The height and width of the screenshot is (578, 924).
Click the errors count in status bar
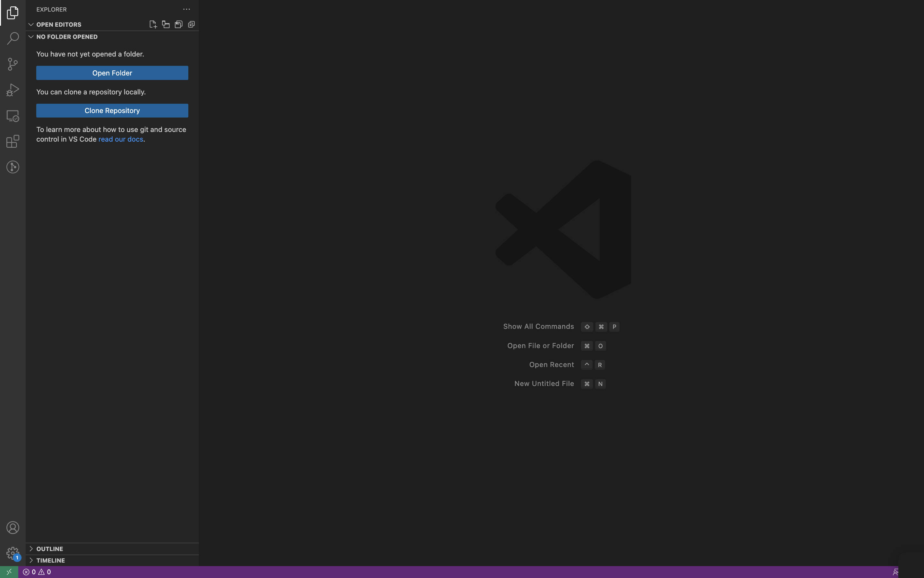click(x=29, y=572)
